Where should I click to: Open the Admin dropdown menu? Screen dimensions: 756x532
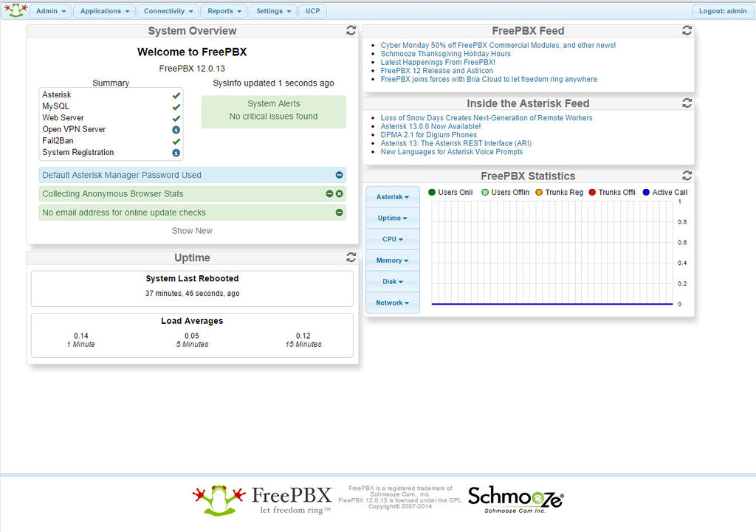(51, 11)
